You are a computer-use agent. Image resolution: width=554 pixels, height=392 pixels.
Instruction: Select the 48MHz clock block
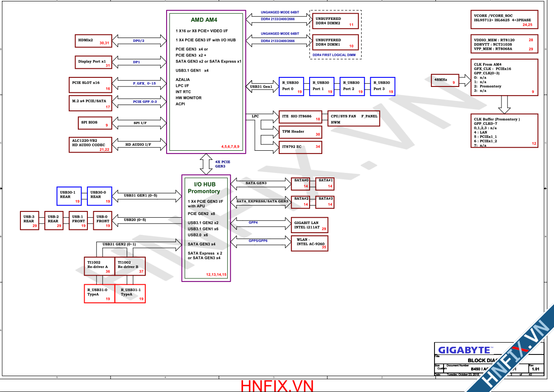tap(444, 80)
